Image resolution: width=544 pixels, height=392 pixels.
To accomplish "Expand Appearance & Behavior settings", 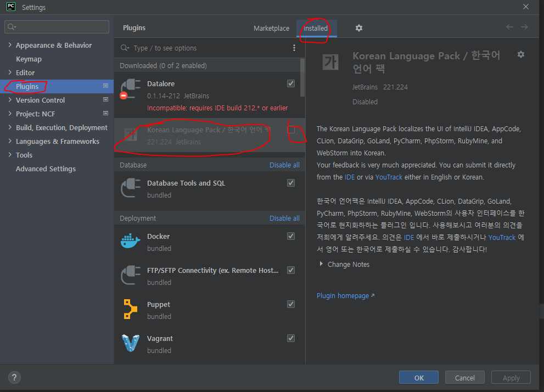I will pyautogui.click(x=10, y=45).
